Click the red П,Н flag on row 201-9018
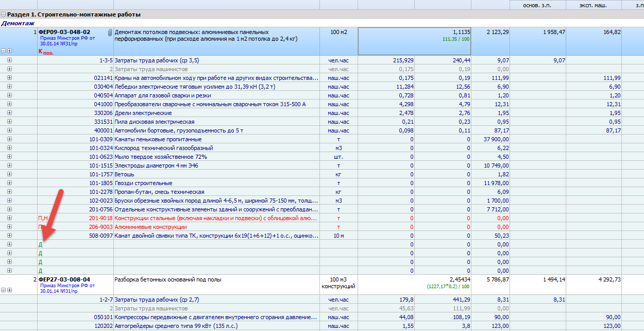Image resolution: width=644 pixels, height=331 pixels. 43,218
